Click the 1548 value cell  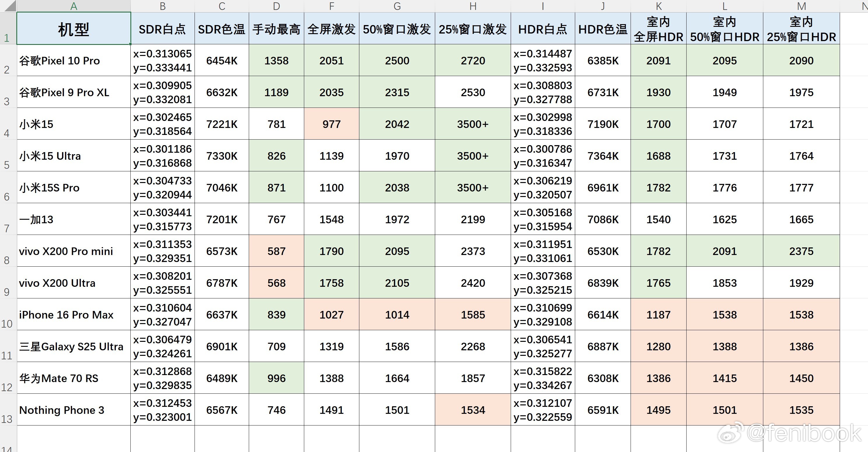click(332, 219)
